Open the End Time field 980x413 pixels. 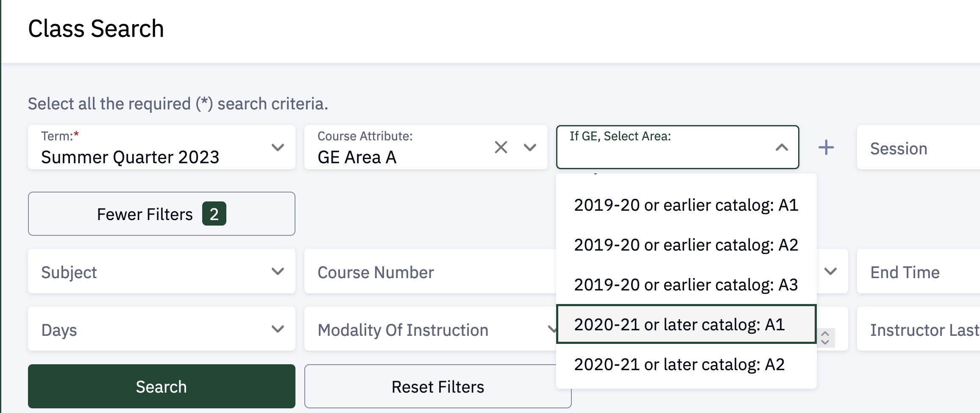916,272
